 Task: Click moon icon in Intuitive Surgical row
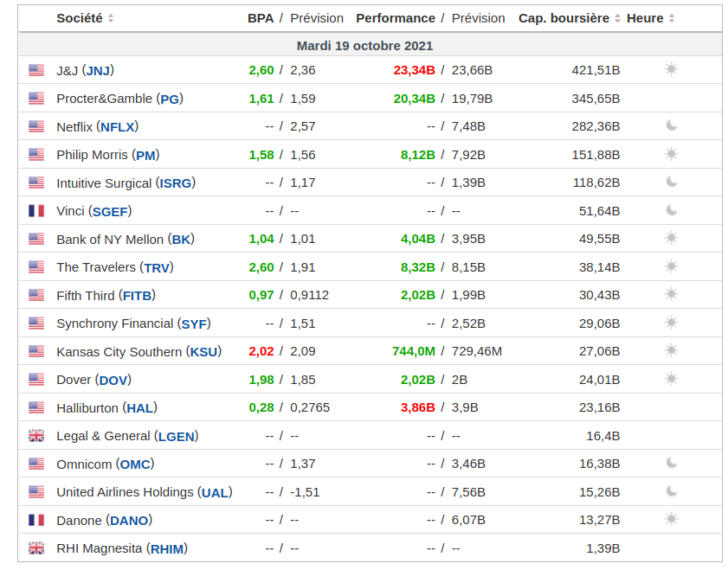coord(671,182)
